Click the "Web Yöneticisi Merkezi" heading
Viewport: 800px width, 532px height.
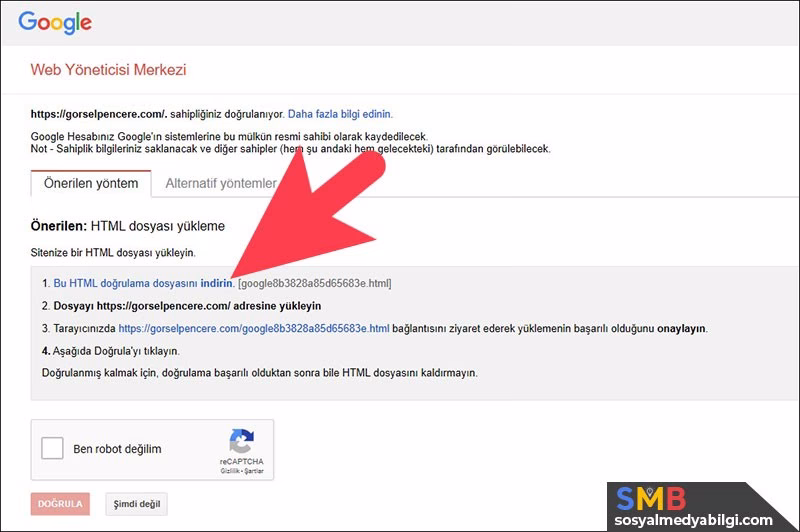(108, 69)
